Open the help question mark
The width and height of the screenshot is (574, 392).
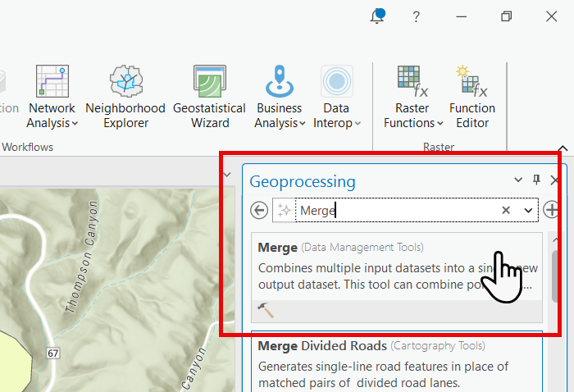tap(416, 17)
